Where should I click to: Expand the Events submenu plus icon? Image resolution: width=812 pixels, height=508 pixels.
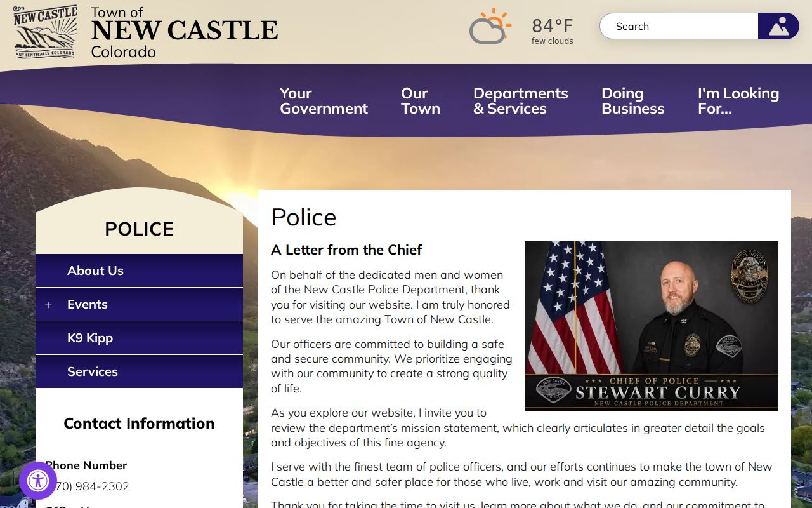48,305
